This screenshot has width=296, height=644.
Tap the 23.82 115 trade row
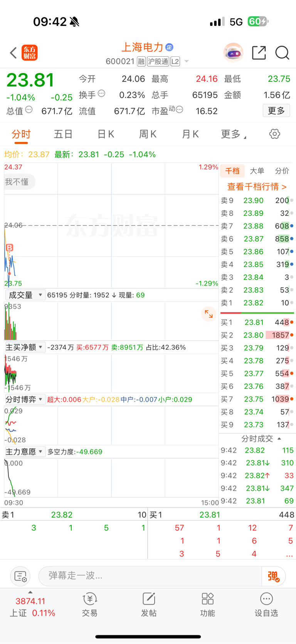(x=257, y=450)
